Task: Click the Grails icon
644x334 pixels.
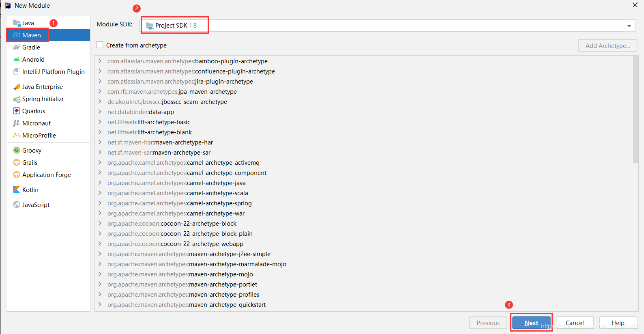Action: [17, 163]
